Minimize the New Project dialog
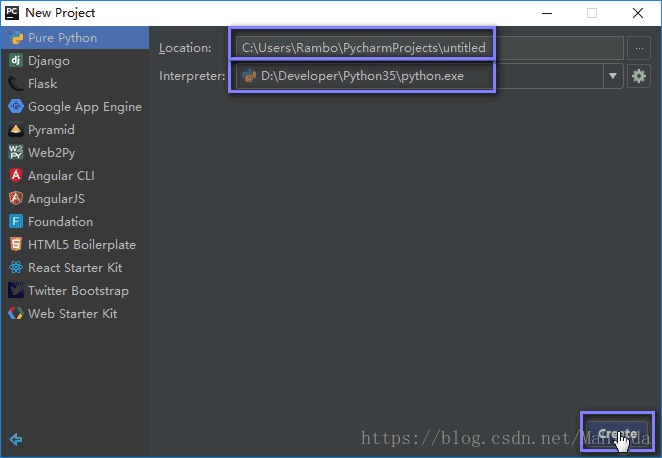662x458 pixels. [x=547, y=13]
